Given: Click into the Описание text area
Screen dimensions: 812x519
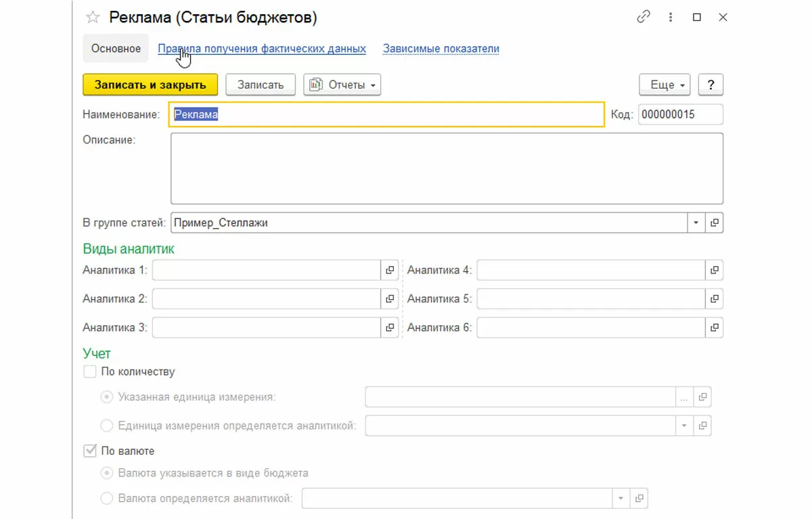Looking at the screenshot, I should (x=447, y=168).
